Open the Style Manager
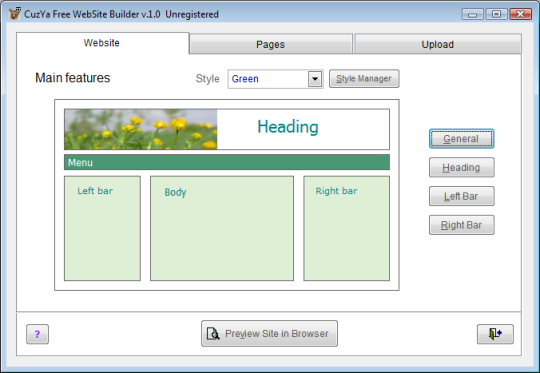 [x=364, y=79]
